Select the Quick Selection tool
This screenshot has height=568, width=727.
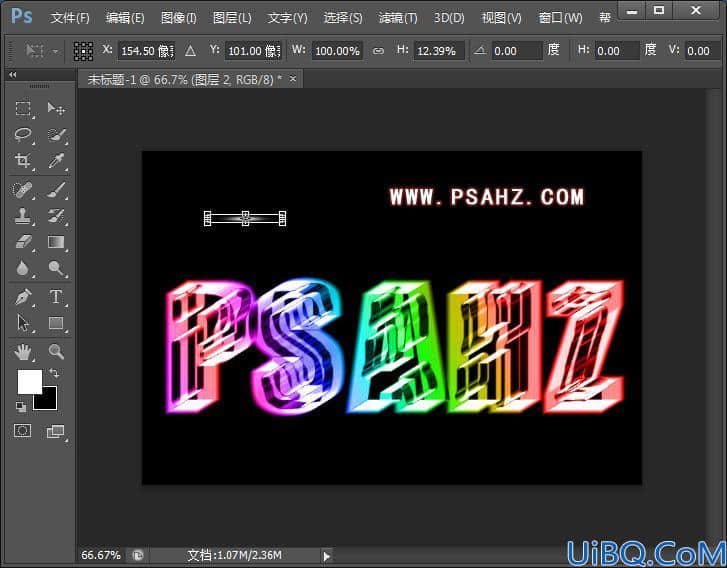(56, 135)
